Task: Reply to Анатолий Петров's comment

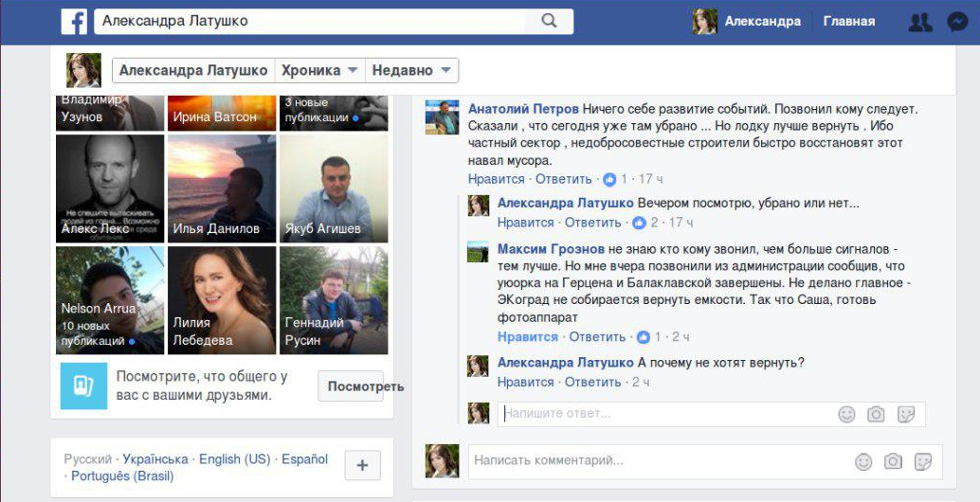Action: point(563,179)
